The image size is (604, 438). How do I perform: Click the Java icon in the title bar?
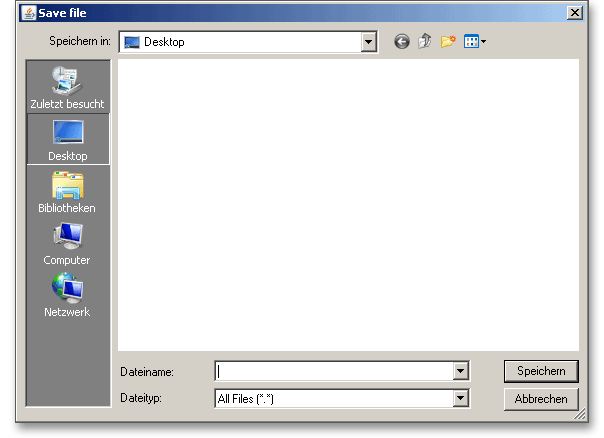tap(28, 12)
